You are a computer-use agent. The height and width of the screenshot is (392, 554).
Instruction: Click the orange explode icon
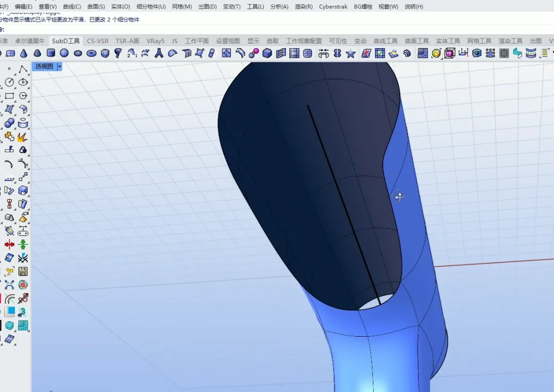(x=23, y=136)
